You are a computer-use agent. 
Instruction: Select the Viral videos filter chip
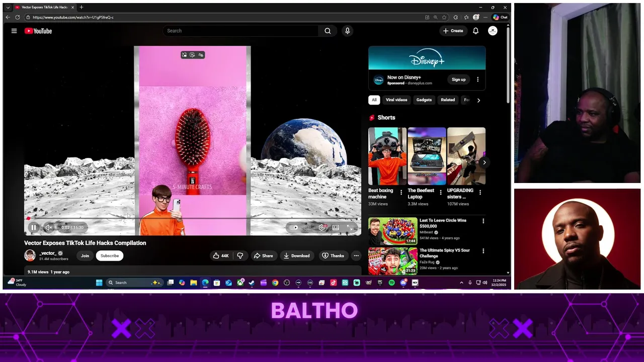pyautogui.click(x=396, y=100)
